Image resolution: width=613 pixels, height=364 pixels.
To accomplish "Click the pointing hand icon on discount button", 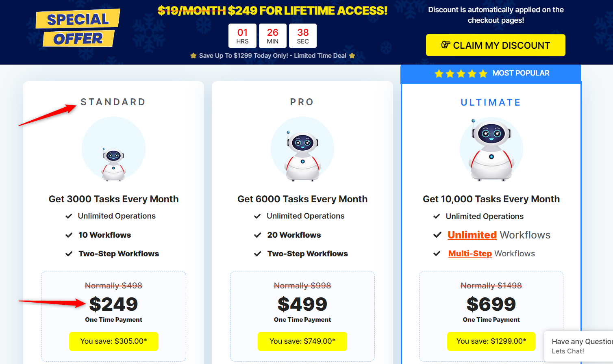I will click(x=446, y=45).
